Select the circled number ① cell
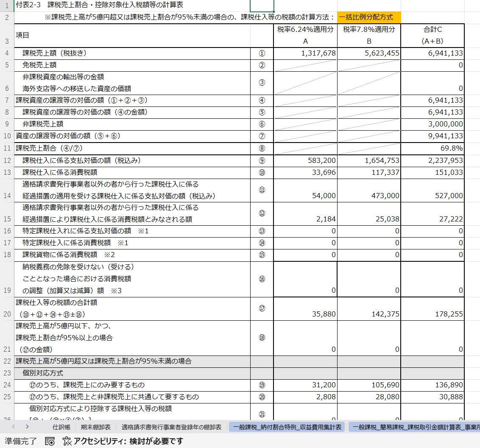The image size is (480, 448). 262,53
